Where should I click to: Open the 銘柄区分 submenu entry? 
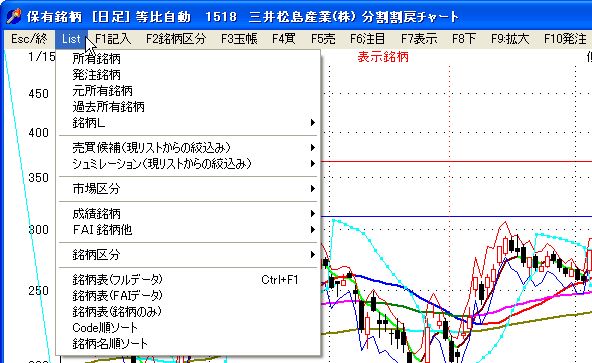click(188, 255)
